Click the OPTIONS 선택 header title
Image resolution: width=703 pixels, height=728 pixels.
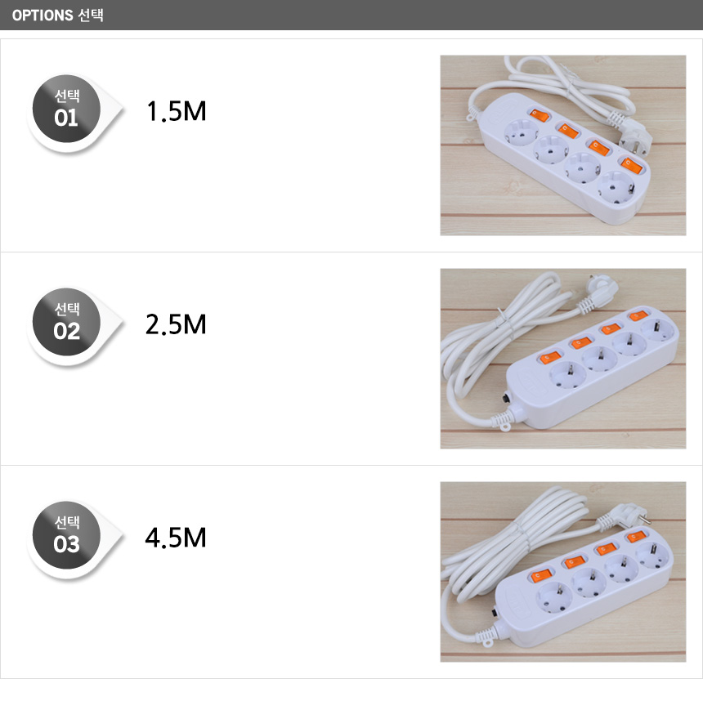(58, 16)
